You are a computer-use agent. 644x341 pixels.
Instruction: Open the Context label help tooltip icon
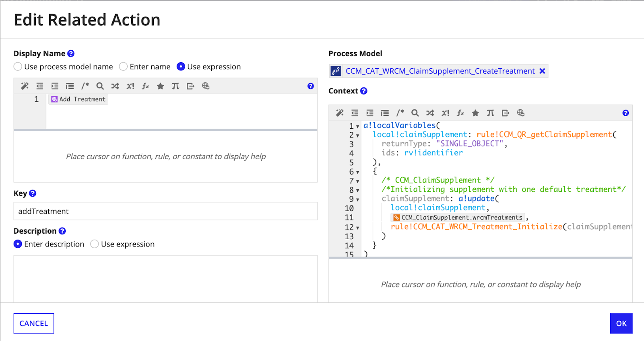363,91
